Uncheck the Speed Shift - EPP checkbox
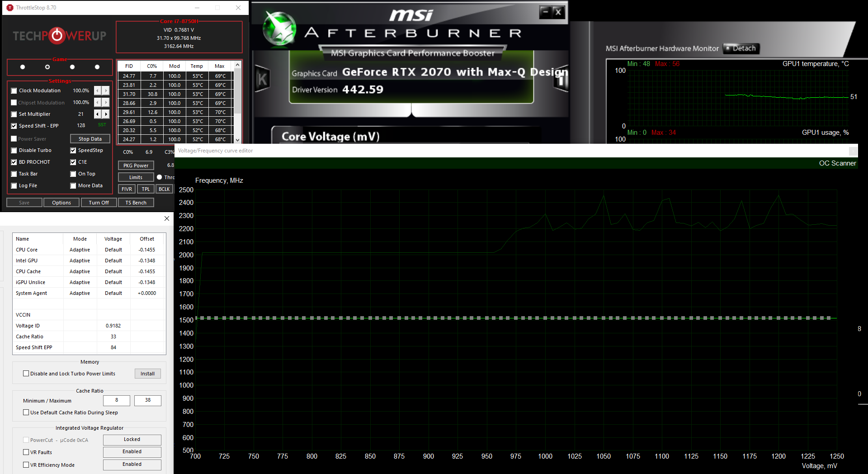 [14, 126]
